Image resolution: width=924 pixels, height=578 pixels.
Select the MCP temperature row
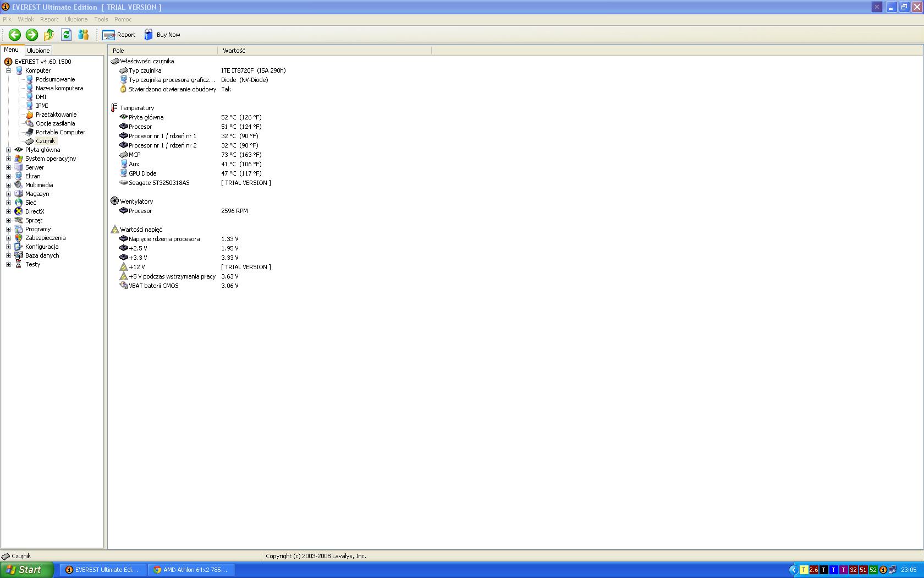(x=190, y=155)
